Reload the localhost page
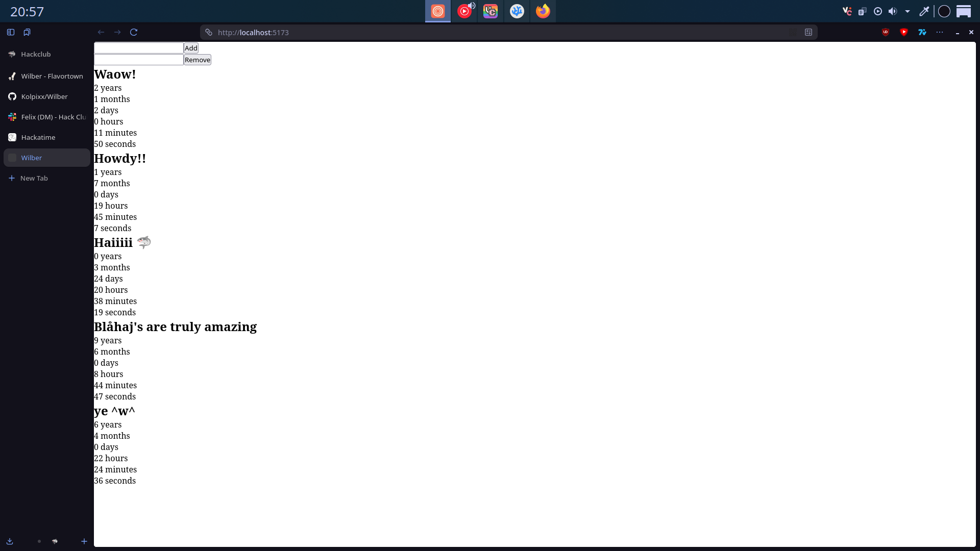The width and height of the screenshot is (980, 551). [x=134, y=32]
